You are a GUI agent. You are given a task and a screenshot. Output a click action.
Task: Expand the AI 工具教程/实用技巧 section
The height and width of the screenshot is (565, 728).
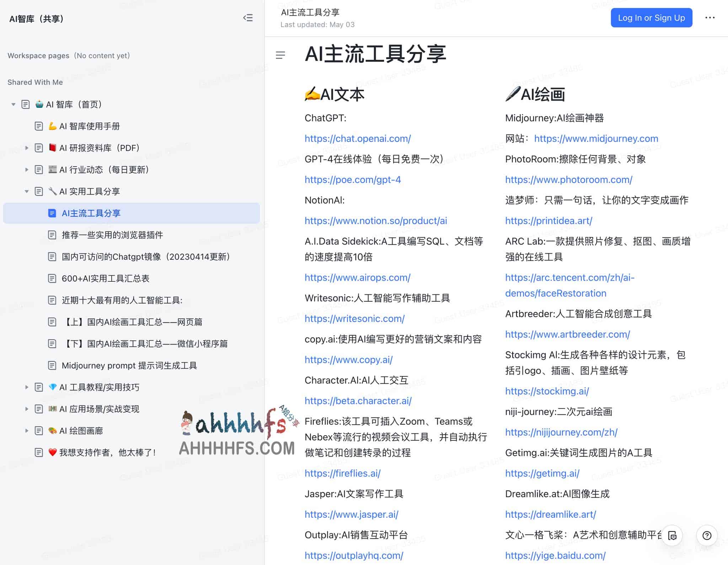click(27, 387)
